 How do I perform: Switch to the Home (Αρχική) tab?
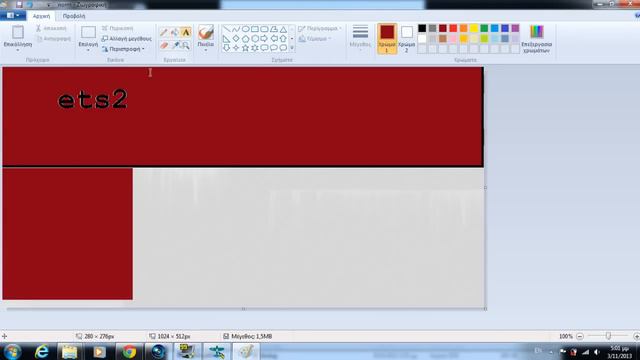point(41,16)
